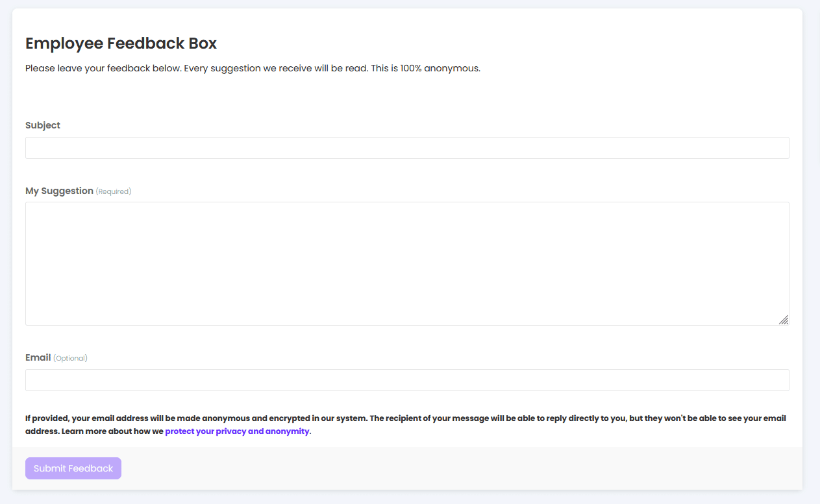
Task: Click the center of the suggestion box
Action: click(x=407, y=263)
